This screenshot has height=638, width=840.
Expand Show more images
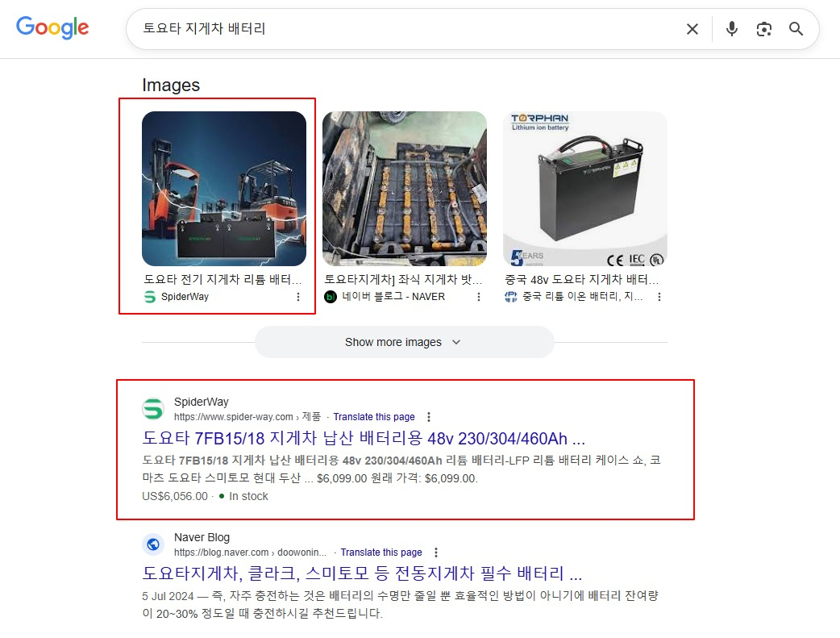click(404, 342)
